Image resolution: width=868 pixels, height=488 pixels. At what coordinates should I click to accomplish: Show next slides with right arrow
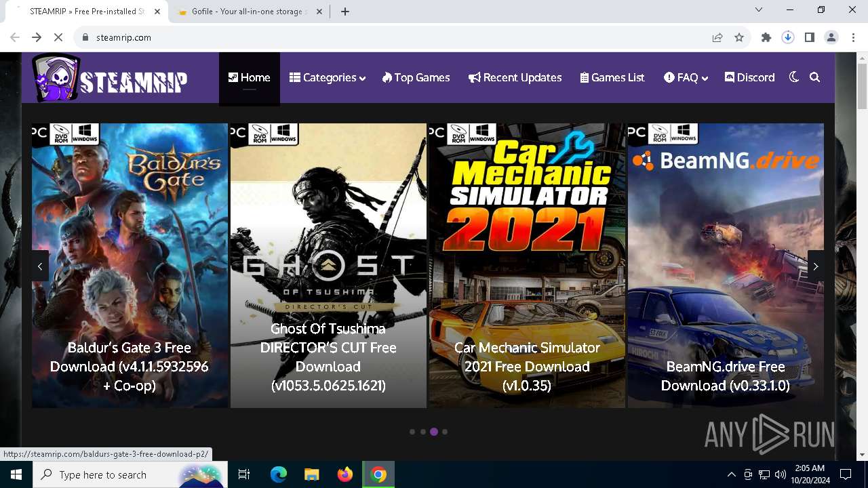816,266
